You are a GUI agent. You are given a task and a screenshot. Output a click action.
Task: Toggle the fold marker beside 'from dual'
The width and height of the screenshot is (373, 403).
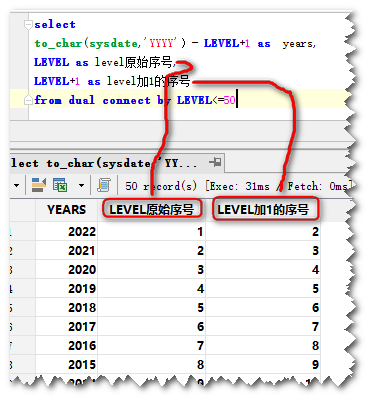click(x=28, y=100)
